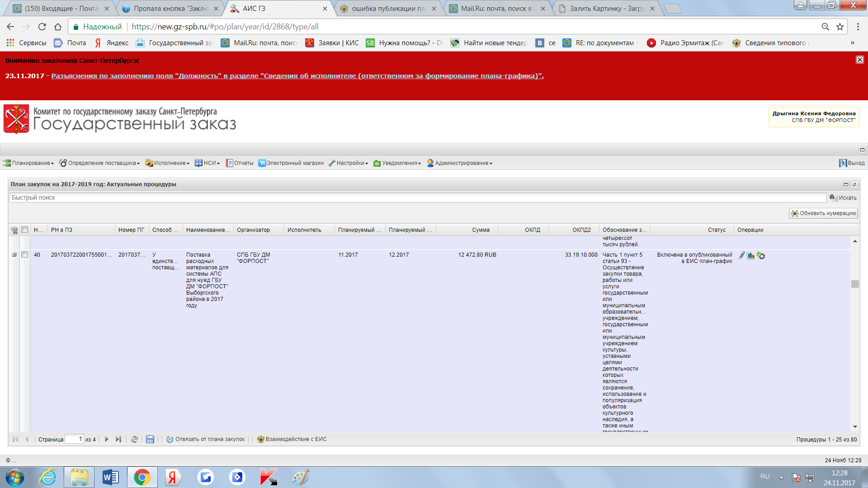Click the table vertical scrollbar thumb
This screenshot has height=488, width=868.
click(855, 284)
